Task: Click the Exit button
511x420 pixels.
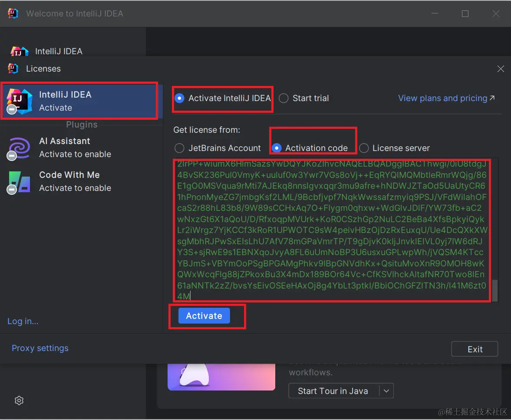Action: [475, 349]
